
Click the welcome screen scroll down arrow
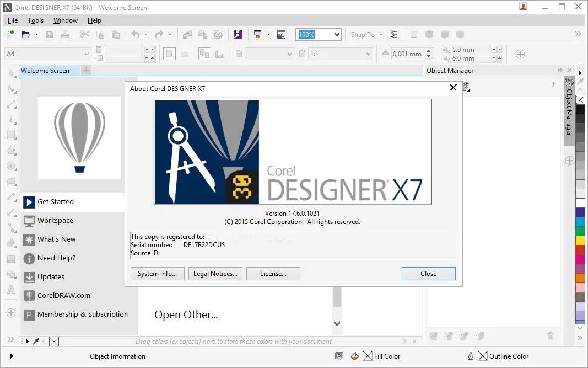(x=337, y=323)
